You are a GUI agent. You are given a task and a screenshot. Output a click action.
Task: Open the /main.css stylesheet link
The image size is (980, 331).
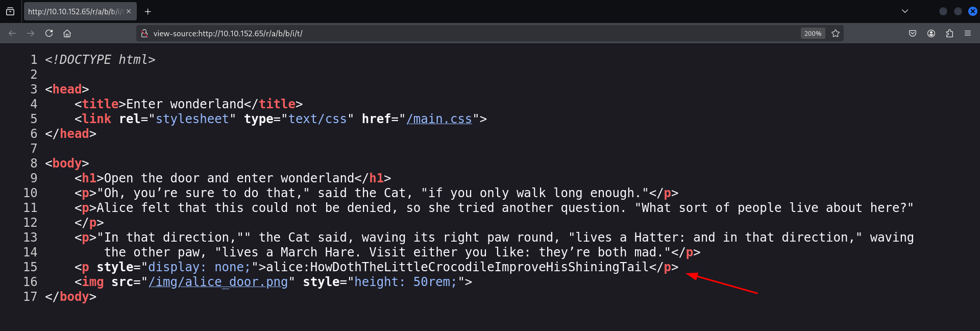point(439,119)
